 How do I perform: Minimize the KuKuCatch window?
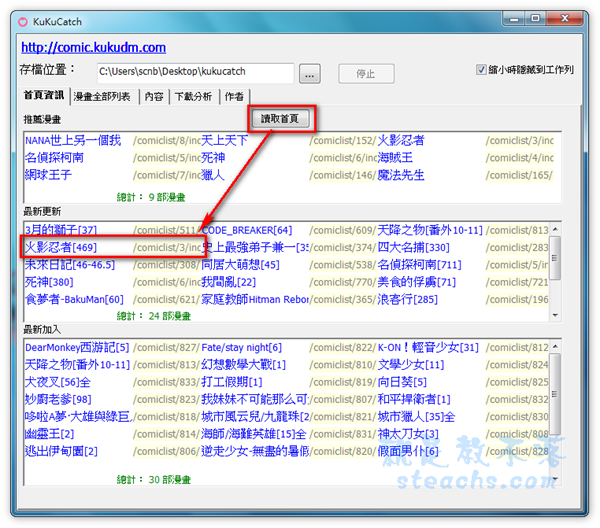pos(514,19)
